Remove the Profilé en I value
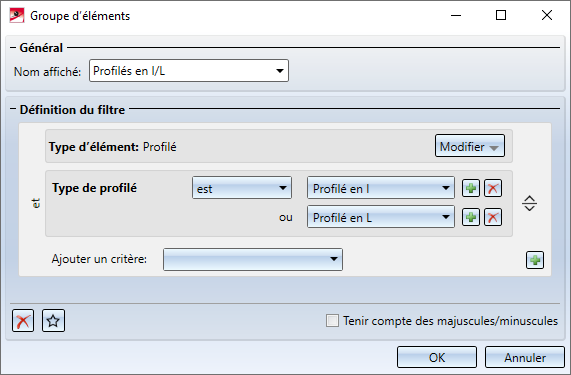Screen dimensions: 571x375 click(493, 188)
